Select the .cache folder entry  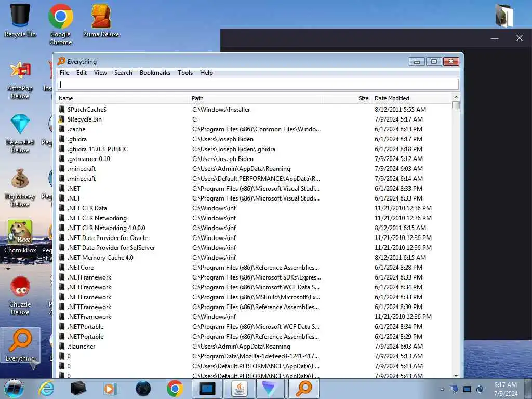(x=254, y=129)
